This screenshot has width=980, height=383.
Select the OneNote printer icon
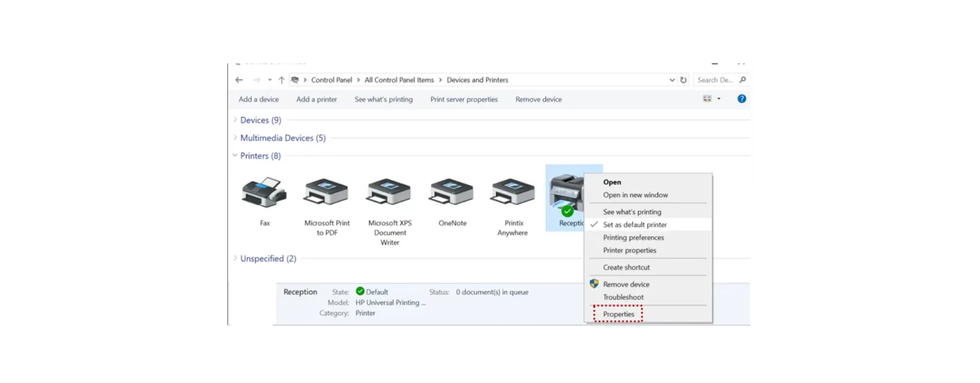[452, 193]
